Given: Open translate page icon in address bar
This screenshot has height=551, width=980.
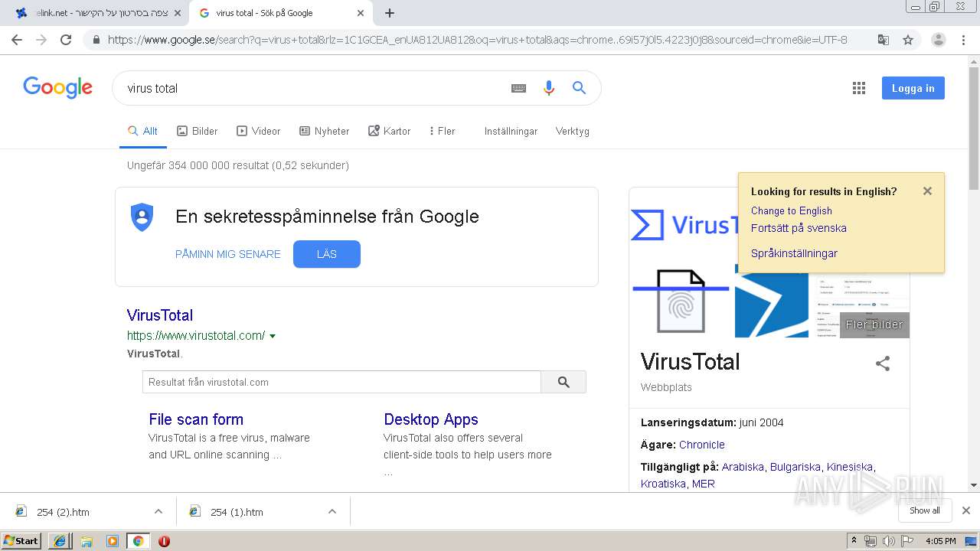Looking at the screenshot, I should coord(884,40).
